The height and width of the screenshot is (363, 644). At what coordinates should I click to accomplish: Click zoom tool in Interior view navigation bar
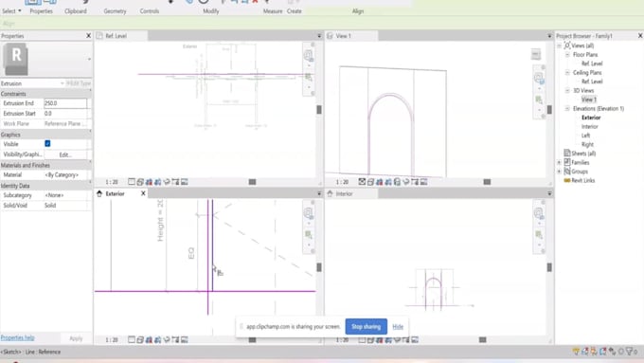pos(539,235)
